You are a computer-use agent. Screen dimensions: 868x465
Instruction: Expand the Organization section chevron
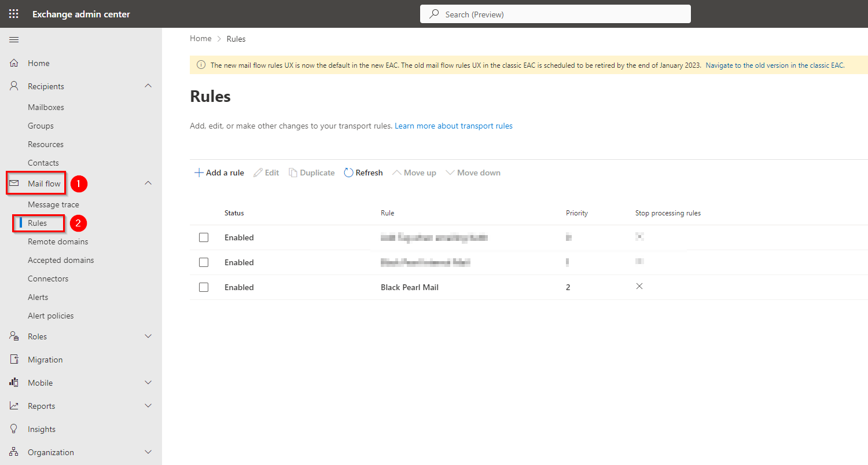148,452
